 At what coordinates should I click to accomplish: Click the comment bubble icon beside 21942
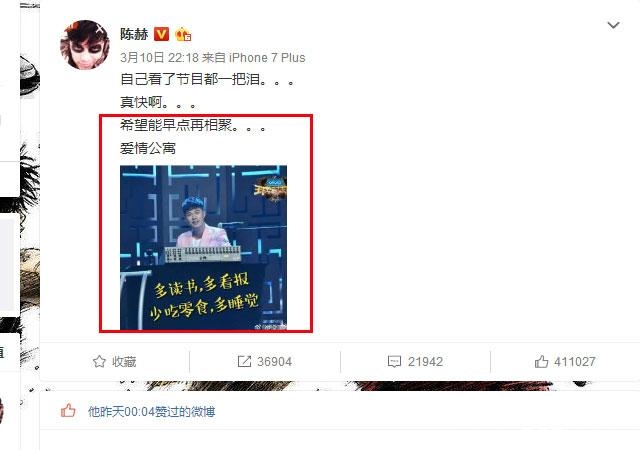[x=394, y=361]
